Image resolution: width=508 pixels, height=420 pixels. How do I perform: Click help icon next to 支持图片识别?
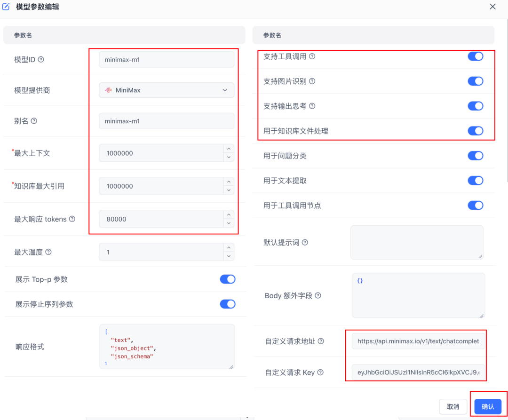(x=312, y=81)
